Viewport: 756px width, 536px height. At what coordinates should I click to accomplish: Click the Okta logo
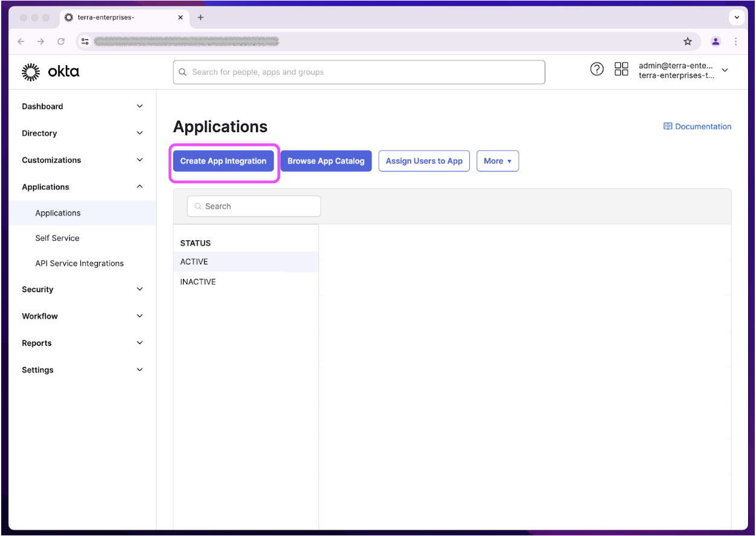click(51, 72)
